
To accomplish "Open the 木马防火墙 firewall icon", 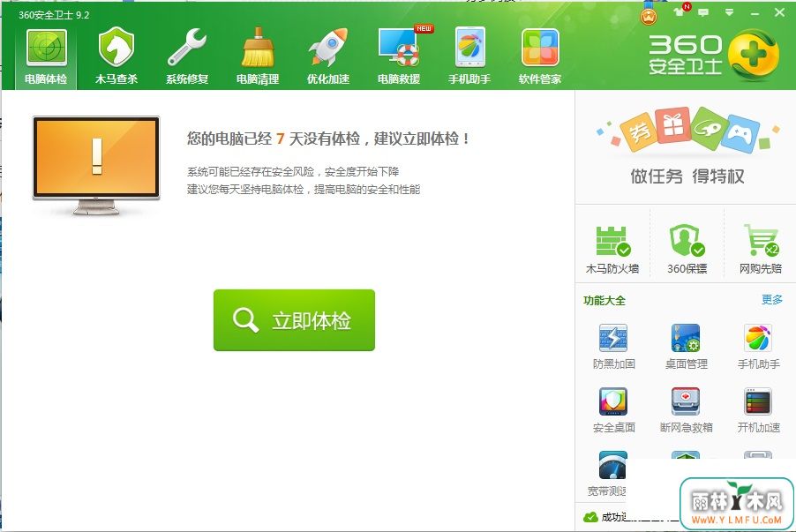I will coord(612,249).
